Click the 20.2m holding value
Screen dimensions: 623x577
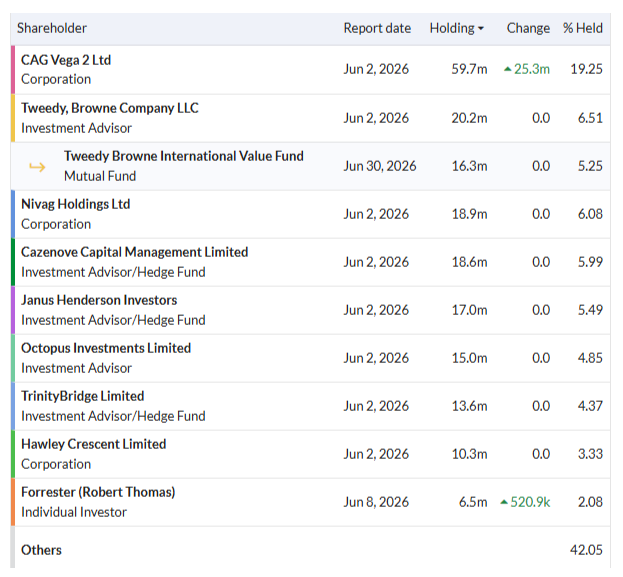(x=469, y=118)
